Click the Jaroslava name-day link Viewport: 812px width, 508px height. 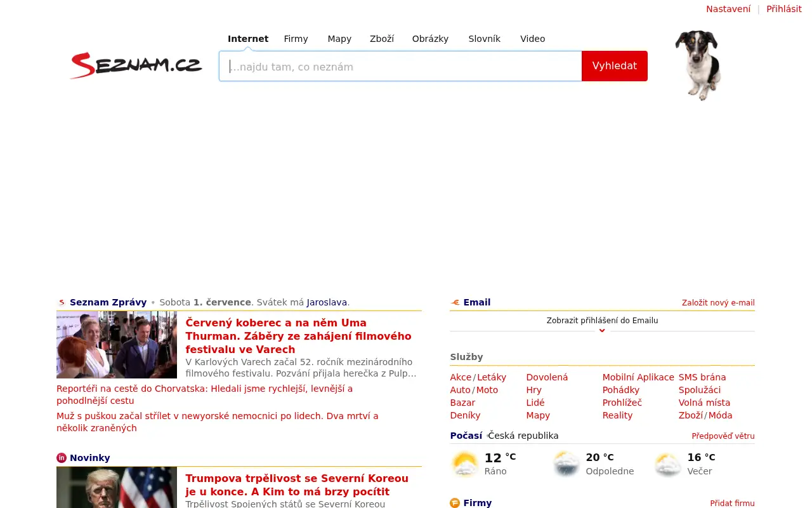tap(327, 302)
